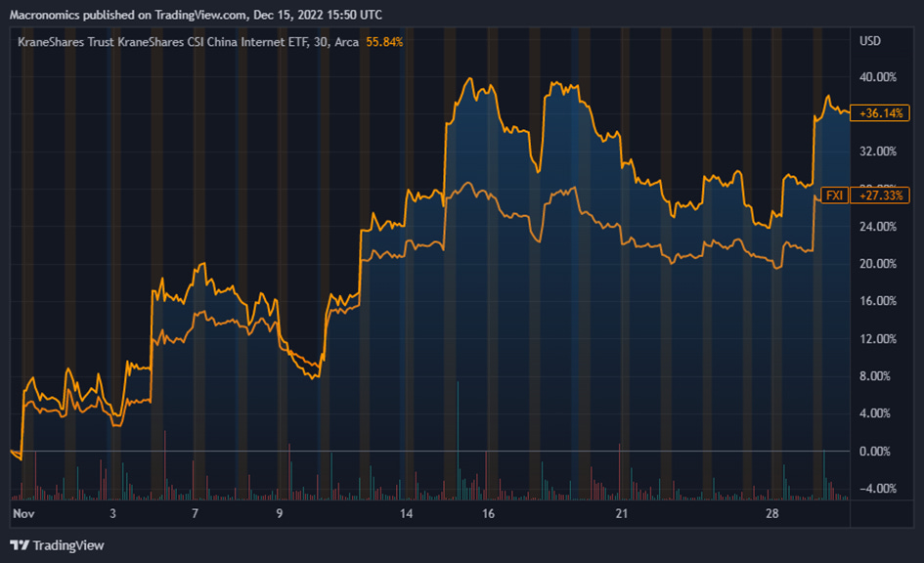This screenshot has width=924, height=563.
Task: Click the 20.00% axis label
Action: tap(877, 264)
